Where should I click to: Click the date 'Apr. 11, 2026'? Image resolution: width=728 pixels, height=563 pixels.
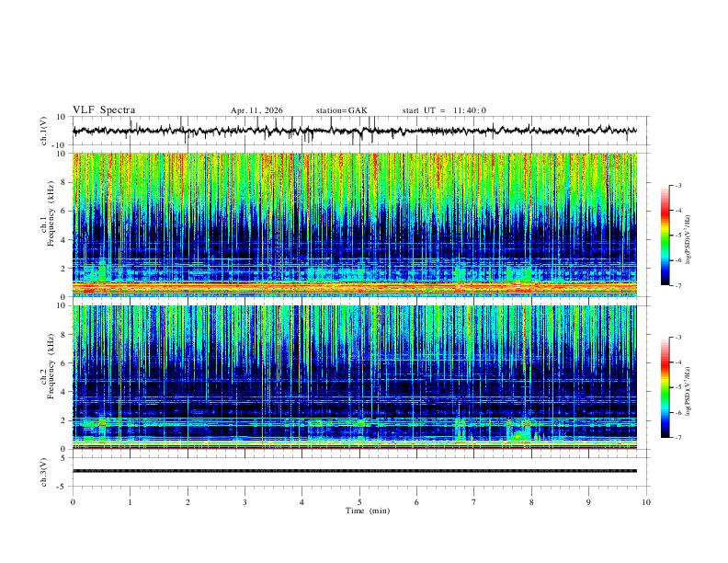point(256,110)
